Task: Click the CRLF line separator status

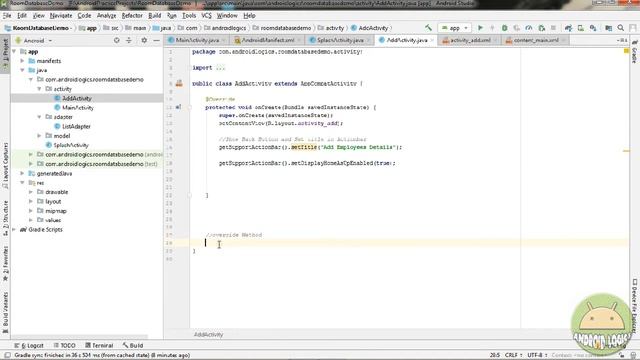Action: click(513, 355)
